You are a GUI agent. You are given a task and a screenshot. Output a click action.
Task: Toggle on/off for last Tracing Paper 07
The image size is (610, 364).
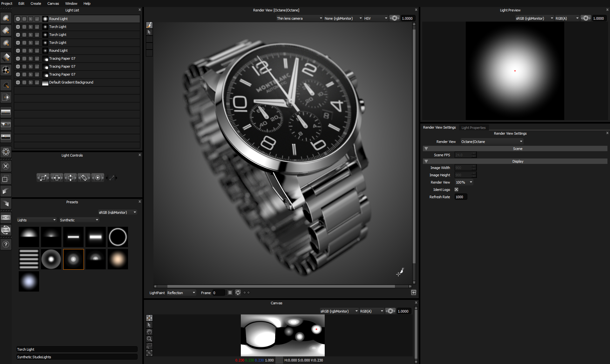point(18,74)
